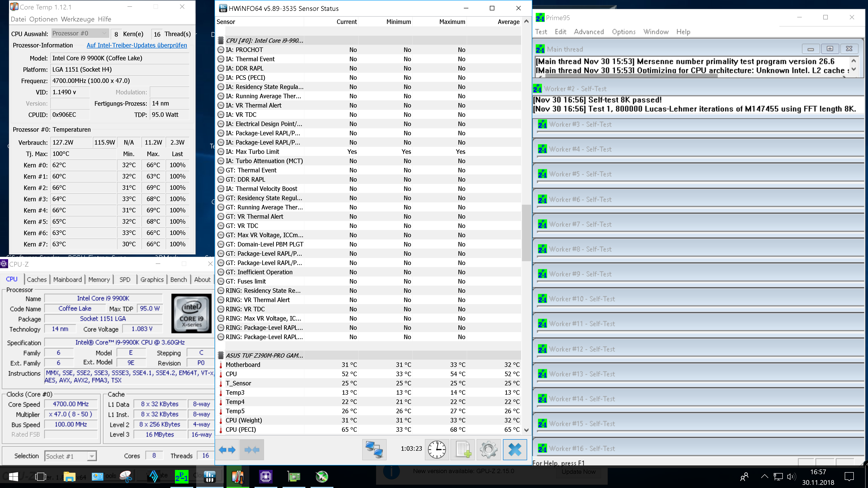Viewport: 868px width, 488px height.
Task: Open the network monitors icon in HWiNFO
Action: [x=374, y=450]
